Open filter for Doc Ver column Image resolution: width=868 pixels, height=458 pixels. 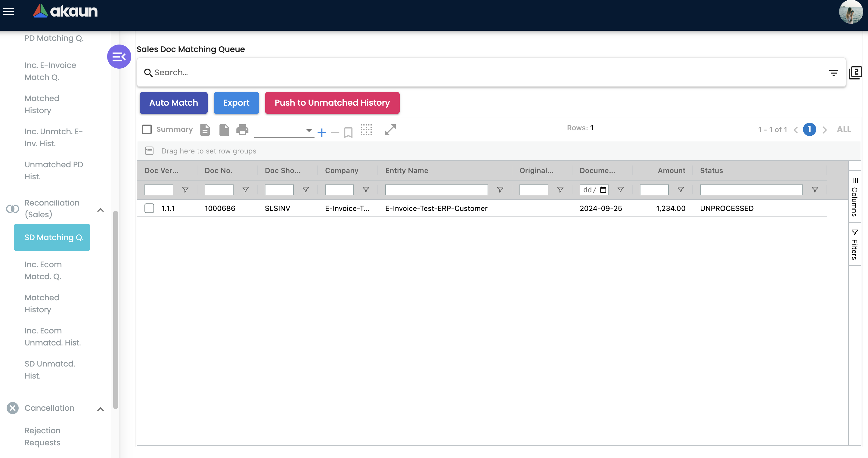[x=185, y=190]
